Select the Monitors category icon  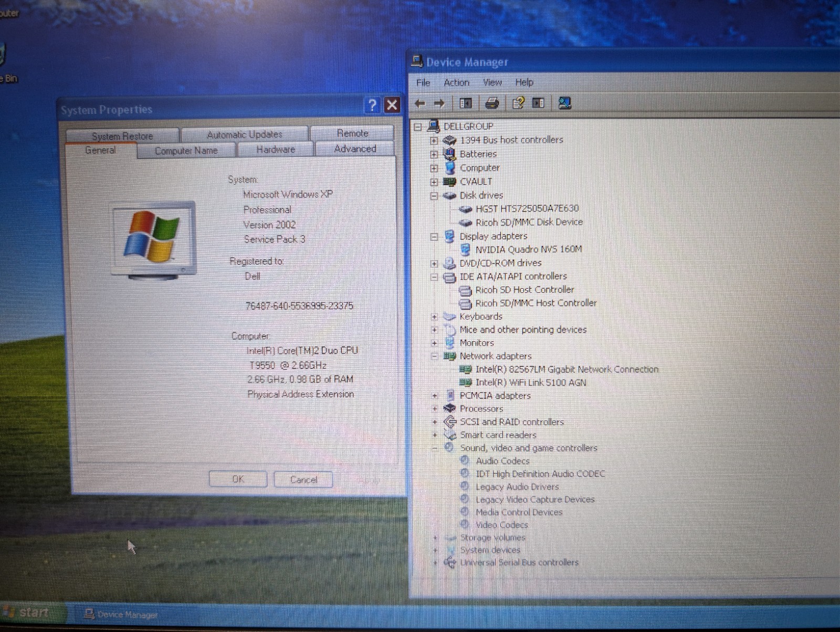point(449,343)
